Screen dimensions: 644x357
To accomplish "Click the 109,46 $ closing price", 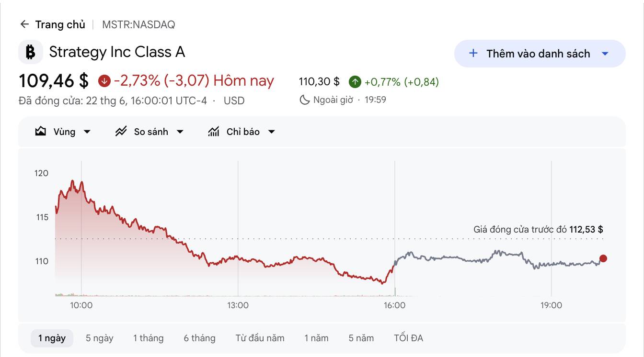I will point(54,81).
